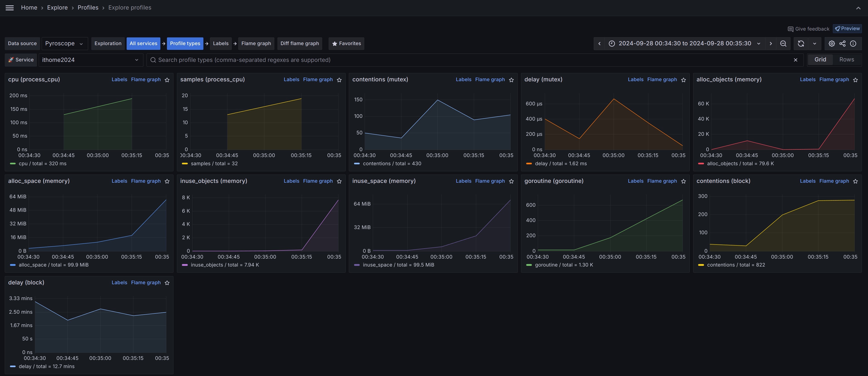Open the settings gear icon

coord(832,44)
